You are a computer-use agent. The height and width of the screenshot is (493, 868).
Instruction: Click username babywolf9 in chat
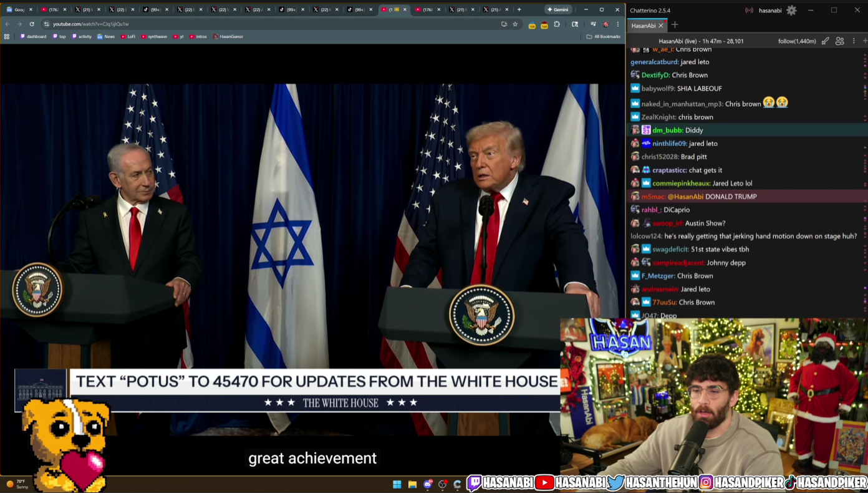[x=658, y=89]
